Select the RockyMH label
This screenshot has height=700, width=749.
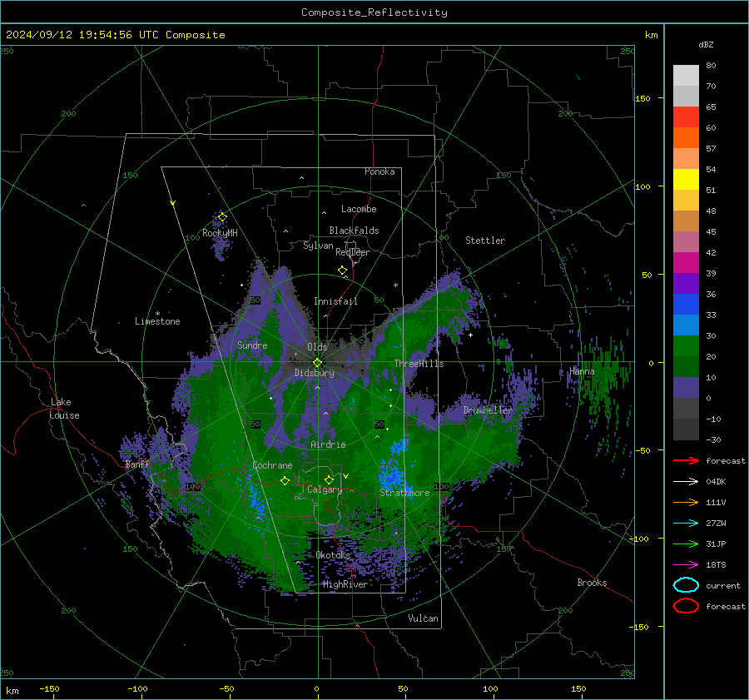pyautogui.click(x=220, y=233)
